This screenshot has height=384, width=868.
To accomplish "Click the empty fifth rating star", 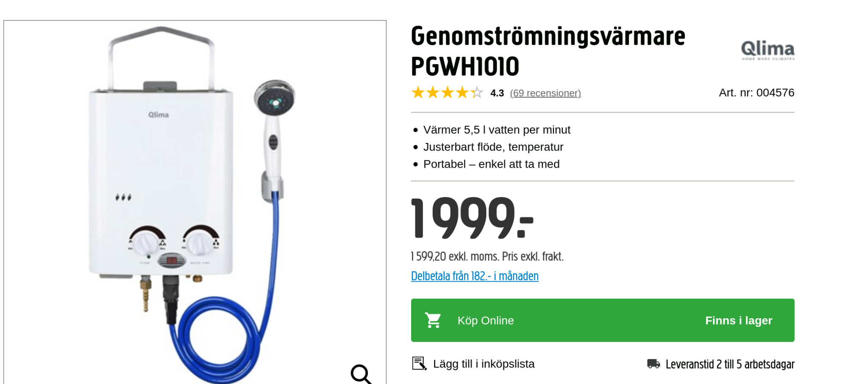I will 477,92.
